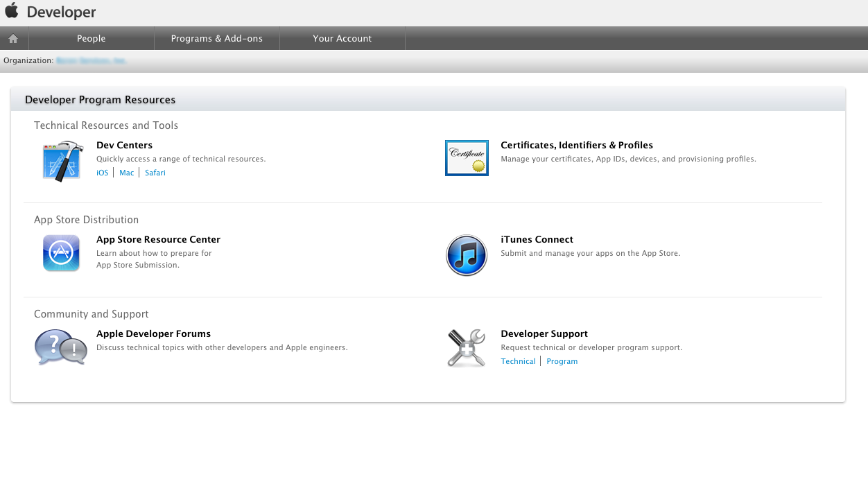
Task: Select Your Account in the navigation bar
Action: 342,39
